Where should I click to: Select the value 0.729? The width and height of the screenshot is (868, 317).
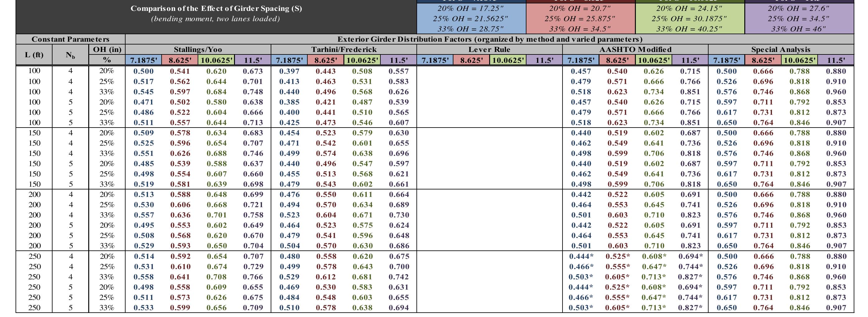(x=253, y=266)
